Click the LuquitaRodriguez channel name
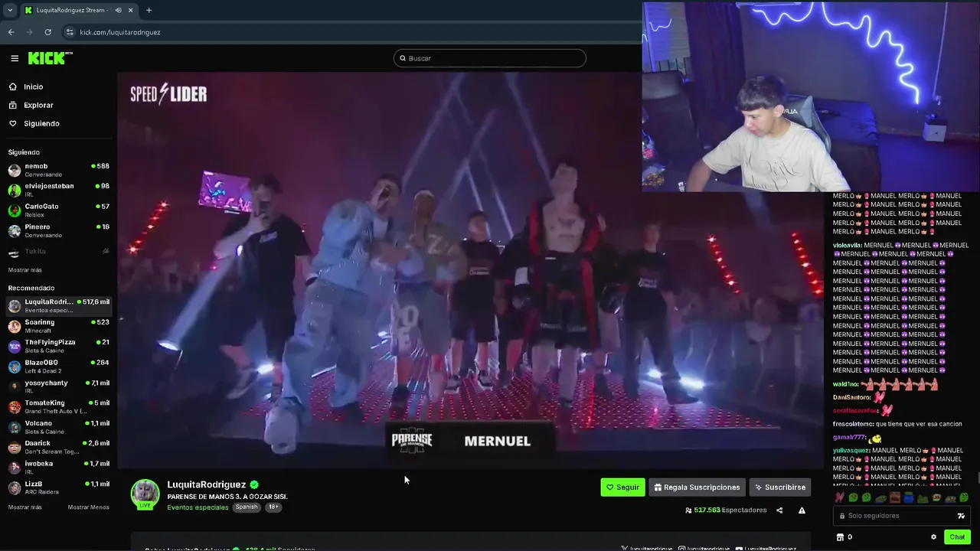The height and width of the screenshot is (551, 980). pos(207,484)
